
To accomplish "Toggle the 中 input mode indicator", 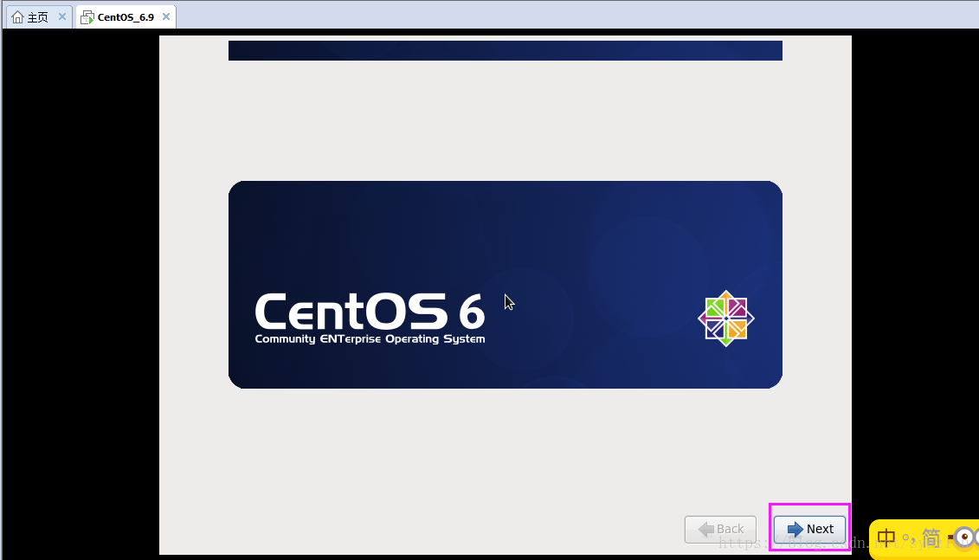I will click(x=886, y=537).
